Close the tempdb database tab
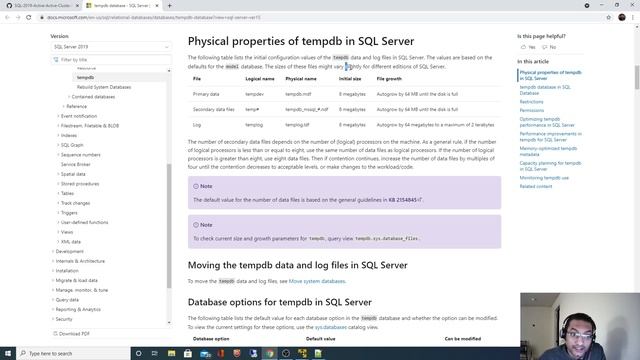This screenshot has height=360, width=640. pos(157,6)
